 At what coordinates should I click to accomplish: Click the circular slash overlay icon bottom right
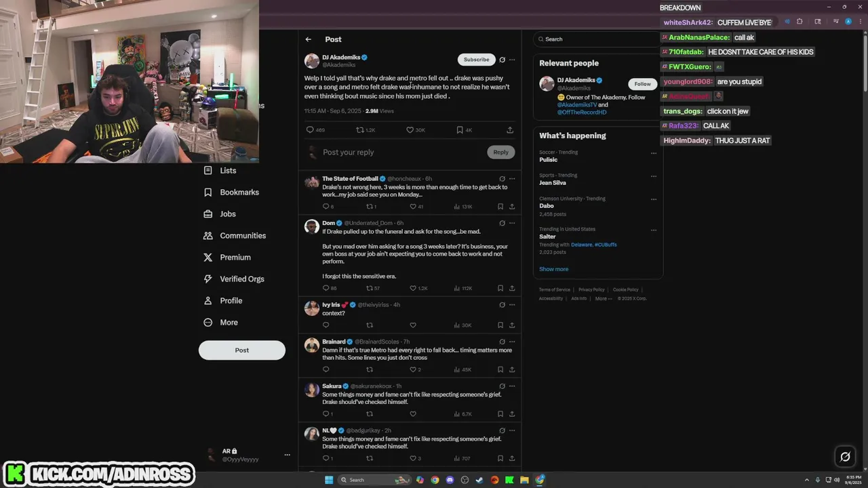click(x=845, y=457)
